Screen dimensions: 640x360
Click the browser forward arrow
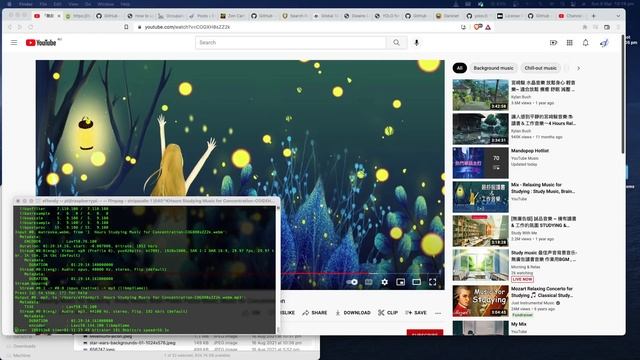click(20, 27)
